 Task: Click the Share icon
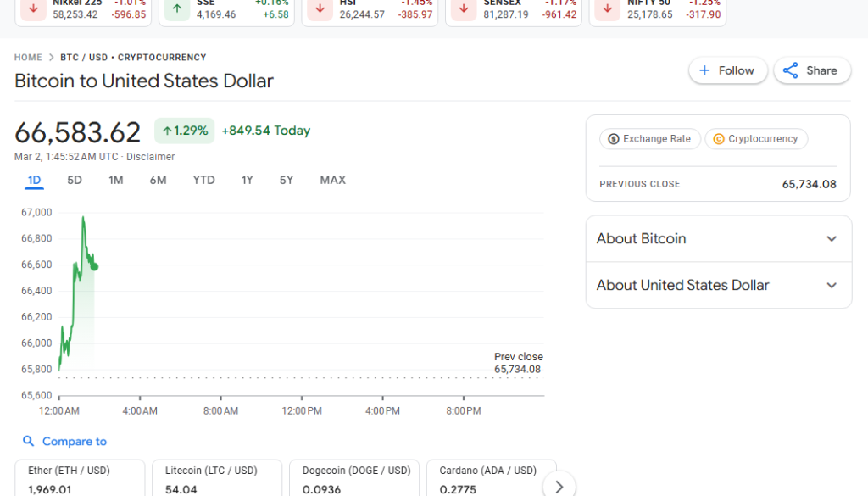pos(790,70)
